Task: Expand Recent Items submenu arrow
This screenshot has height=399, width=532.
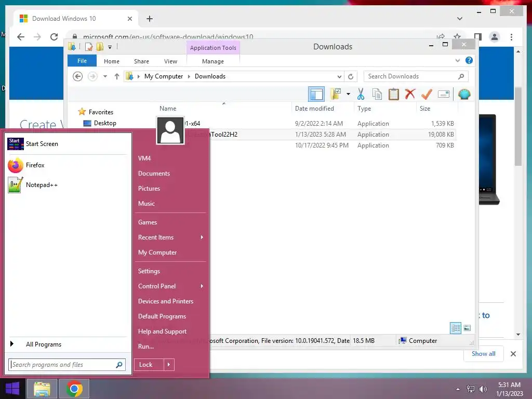Action: point(202,237)
